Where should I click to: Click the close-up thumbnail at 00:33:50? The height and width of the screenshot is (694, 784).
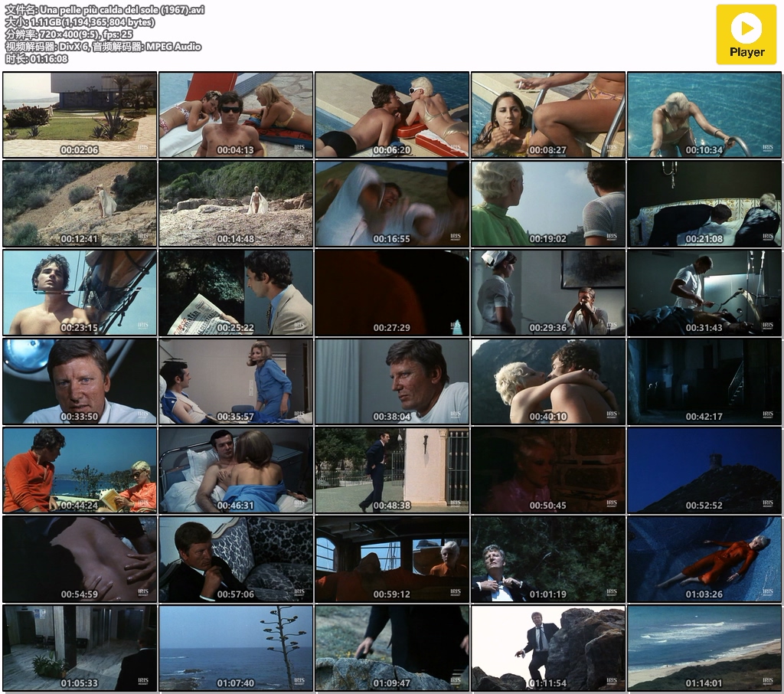point(80,381)
